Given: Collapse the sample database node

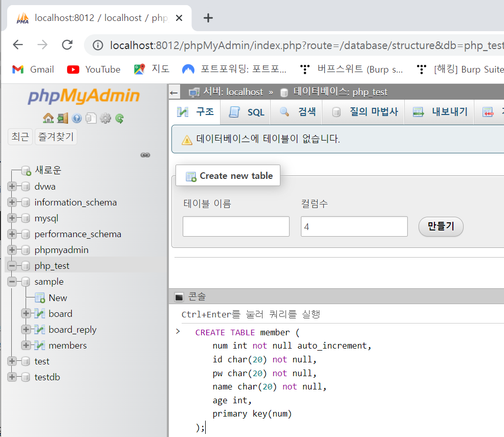Looking at the screenshot, I should point(12,282).
